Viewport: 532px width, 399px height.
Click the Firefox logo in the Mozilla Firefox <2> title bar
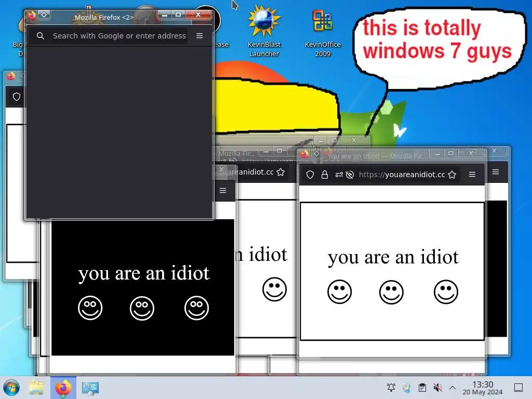pos(32,15)
